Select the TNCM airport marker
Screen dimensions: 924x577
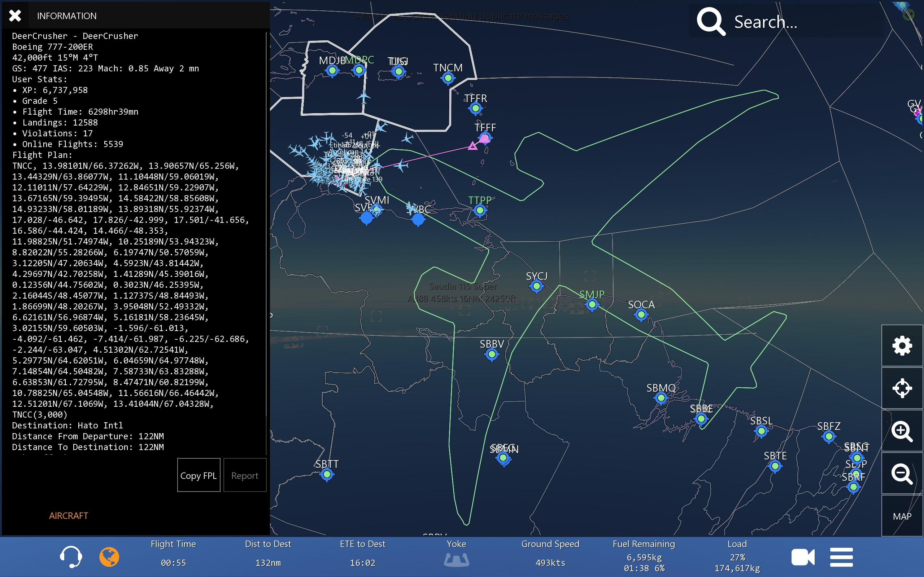pyautogui.click(x=448, y=78)
